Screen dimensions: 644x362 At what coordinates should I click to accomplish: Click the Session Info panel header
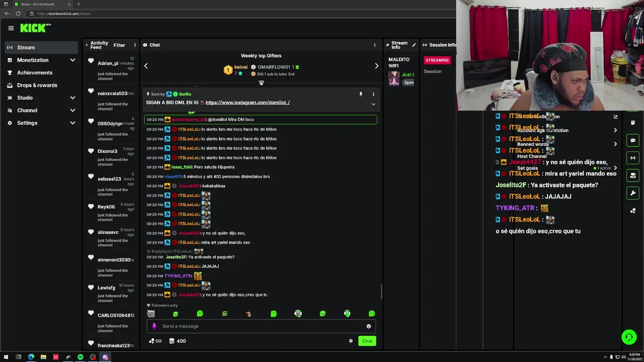point(439,45)
